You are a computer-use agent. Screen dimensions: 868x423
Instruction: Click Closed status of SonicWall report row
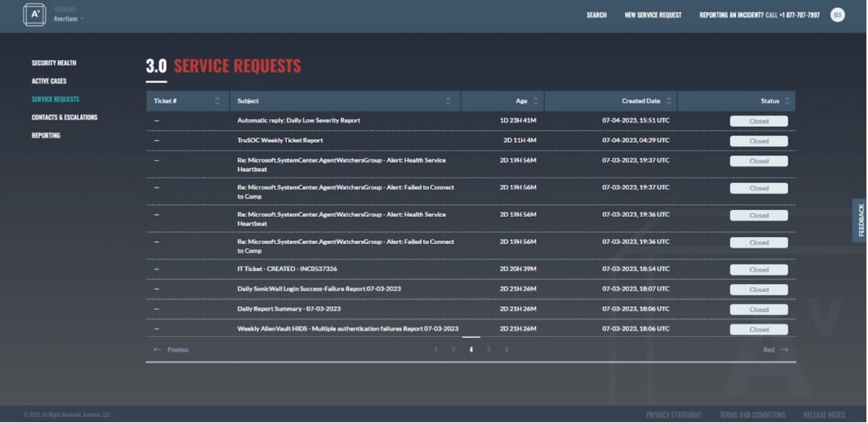(x=759, y=290)
